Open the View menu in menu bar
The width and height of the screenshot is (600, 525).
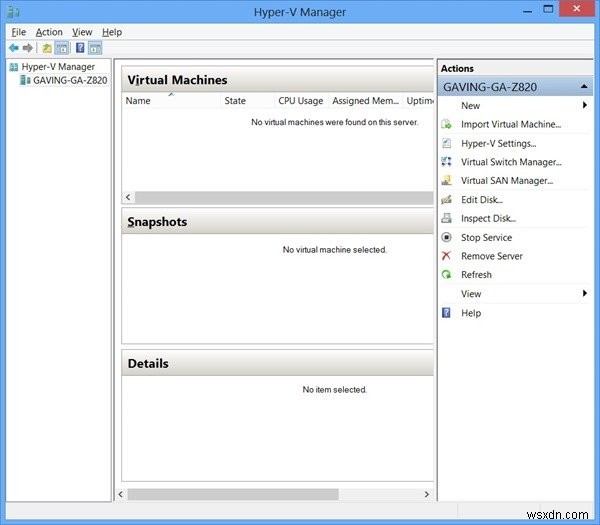point(82,32)
